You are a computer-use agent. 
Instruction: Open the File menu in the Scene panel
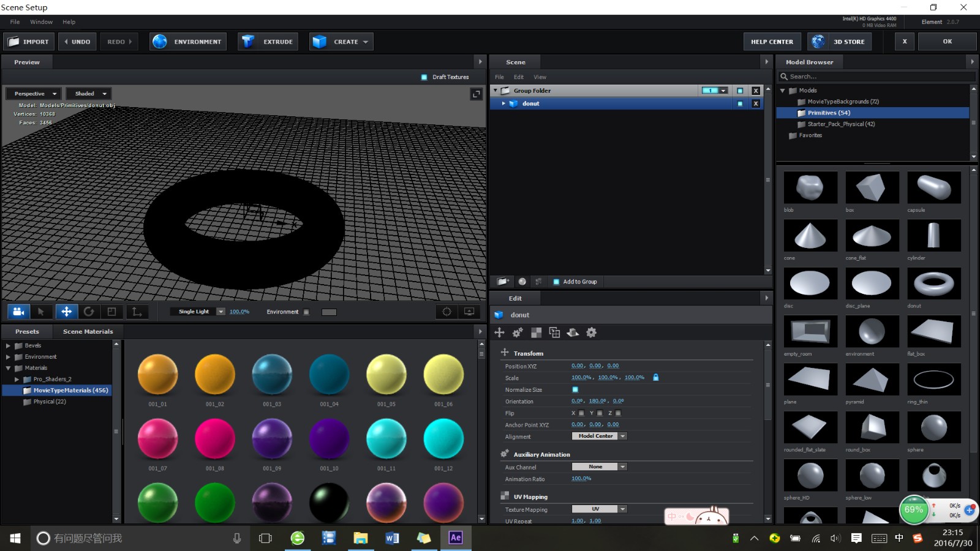(499, 77)
